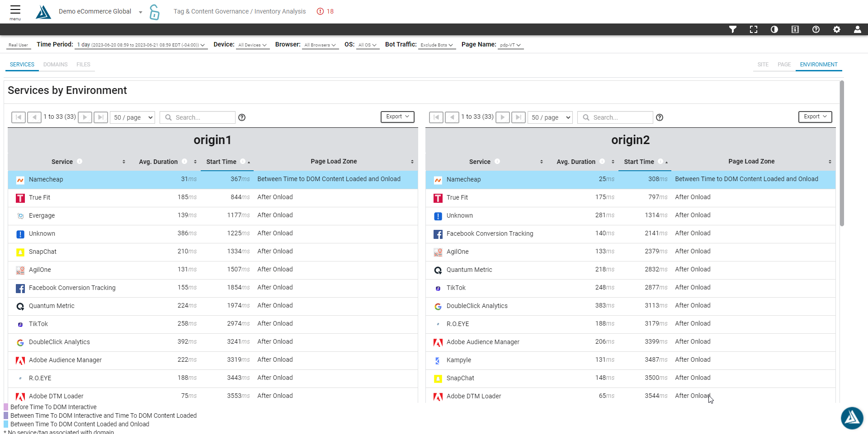Click the open padlock icon
This screenshot has width=868, height=434.
[154, 12]
